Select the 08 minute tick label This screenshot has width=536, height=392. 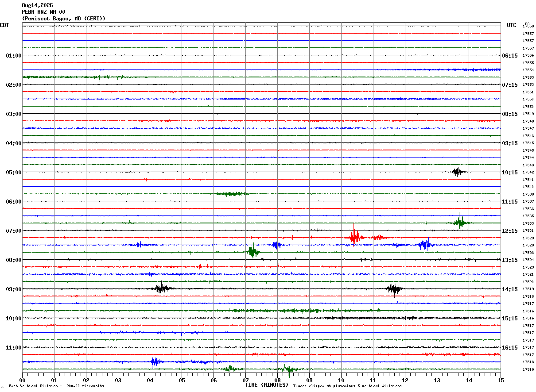[277, 380]
